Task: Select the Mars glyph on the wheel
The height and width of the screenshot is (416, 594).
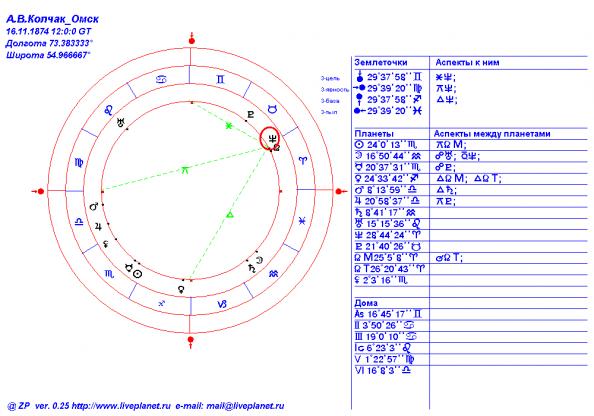Action: point(94,206)
